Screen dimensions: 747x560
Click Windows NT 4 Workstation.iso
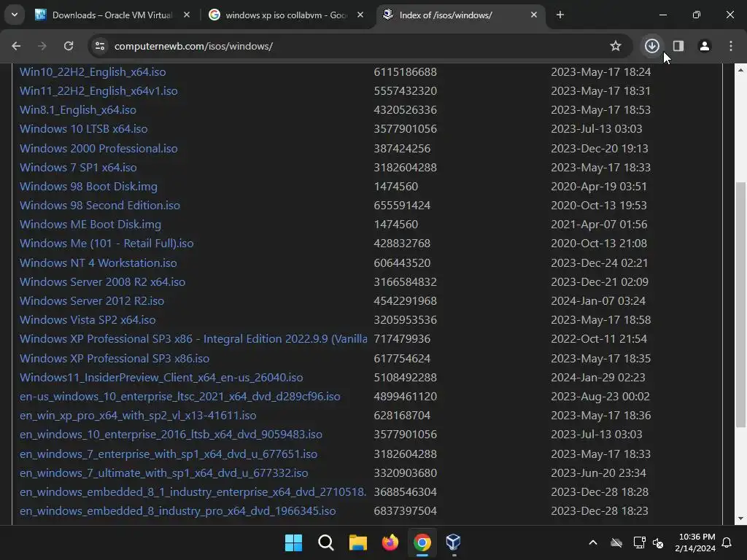tap(98, 263)
